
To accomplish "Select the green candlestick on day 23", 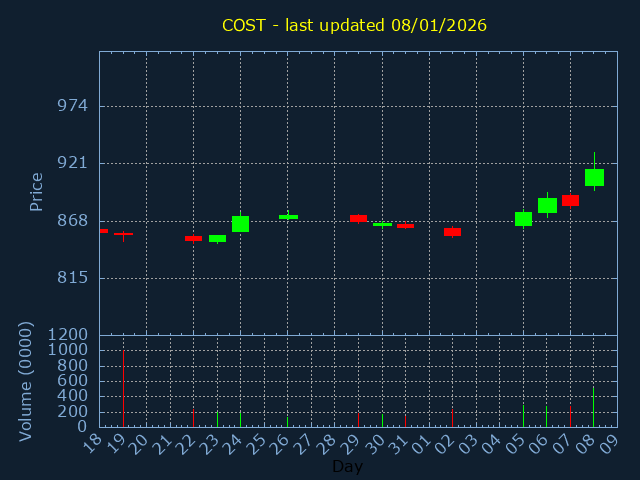I will click(x=217, y=238).
